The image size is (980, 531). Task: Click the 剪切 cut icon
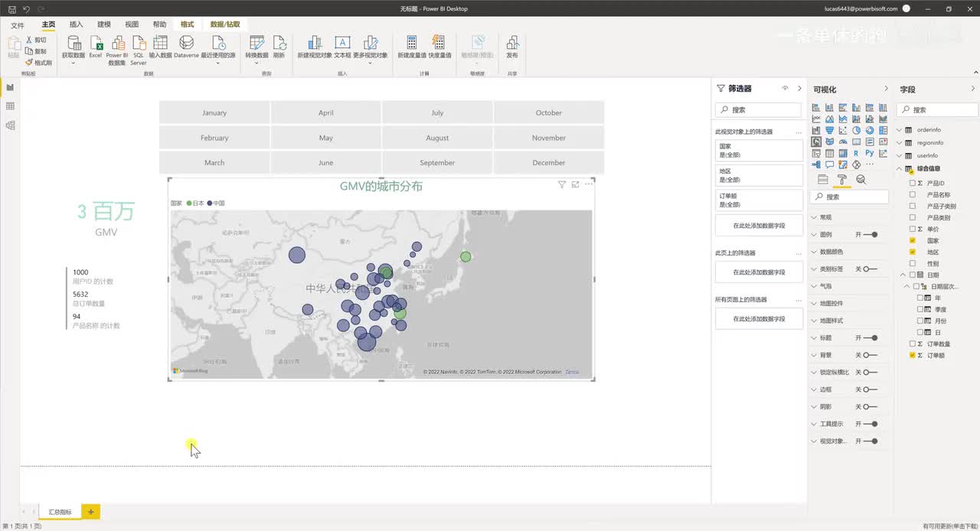pos(36,40)
